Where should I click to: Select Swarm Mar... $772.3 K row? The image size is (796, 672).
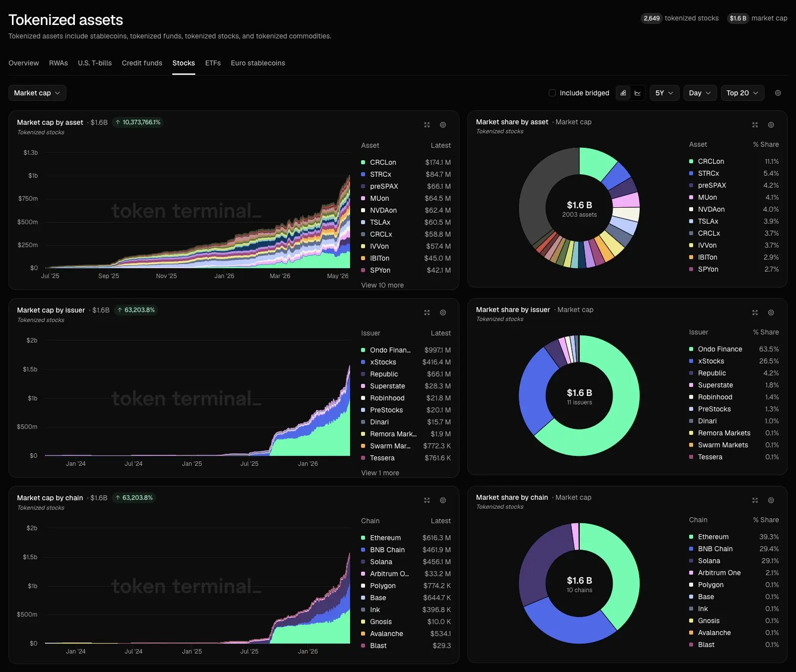point(406,446)
